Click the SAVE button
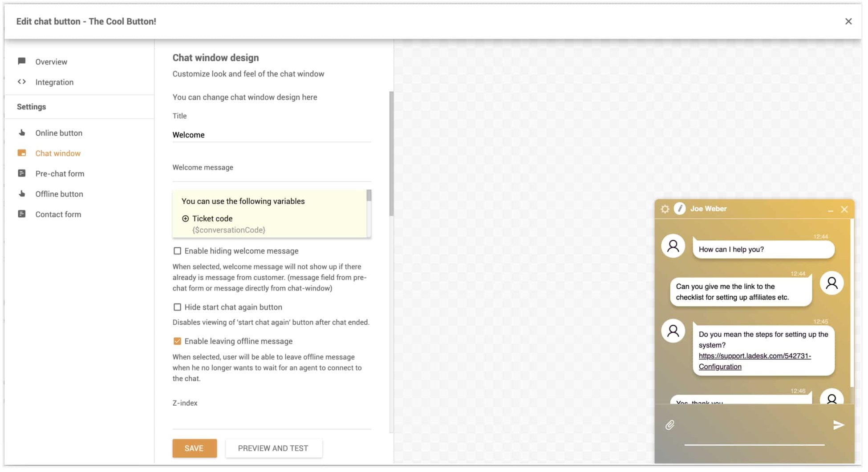Viewport: 868px width, 472px height. click(194, 448)
